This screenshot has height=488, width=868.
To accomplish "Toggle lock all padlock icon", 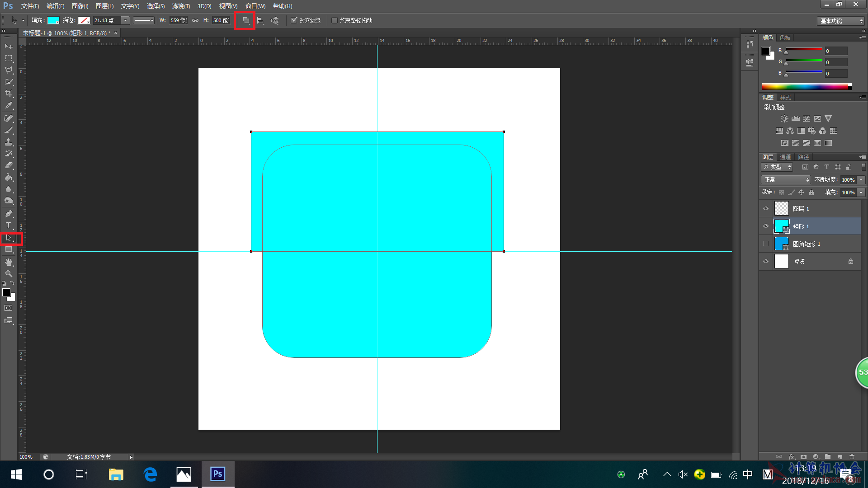I will 811,192.
